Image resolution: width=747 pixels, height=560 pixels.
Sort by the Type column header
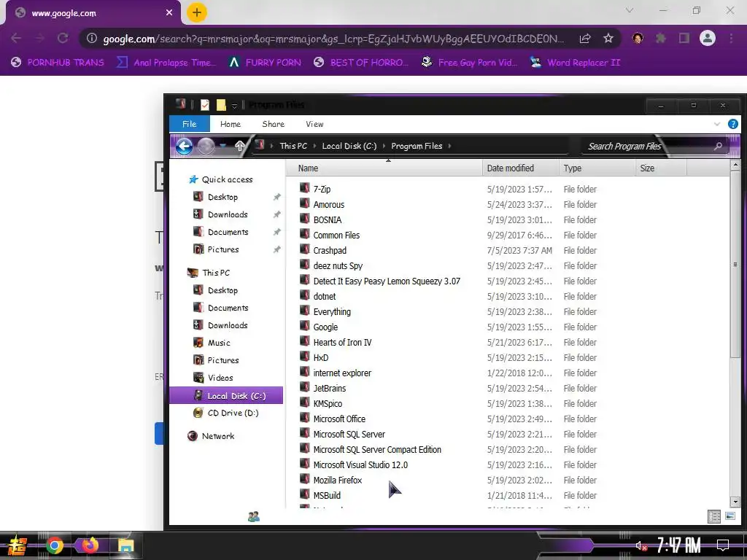[x=597, y=168]
